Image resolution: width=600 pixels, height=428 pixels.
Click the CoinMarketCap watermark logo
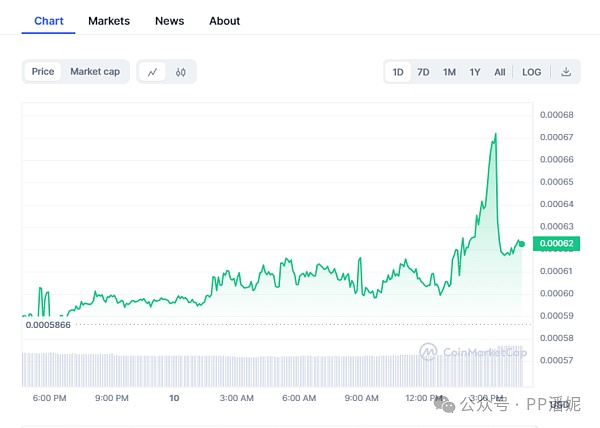click(x=428, y=352)
